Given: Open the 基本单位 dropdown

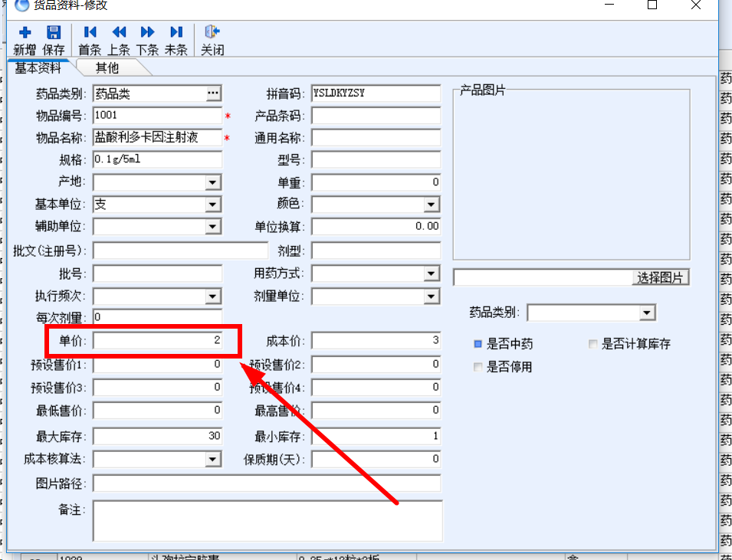Looking at the screenshot, I should 213,205.
